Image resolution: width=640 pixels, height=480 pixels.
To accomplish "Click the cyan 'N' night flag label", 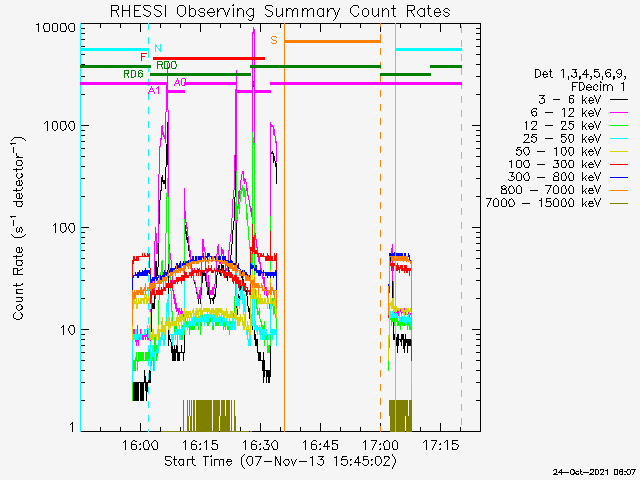I will [158, 48].
